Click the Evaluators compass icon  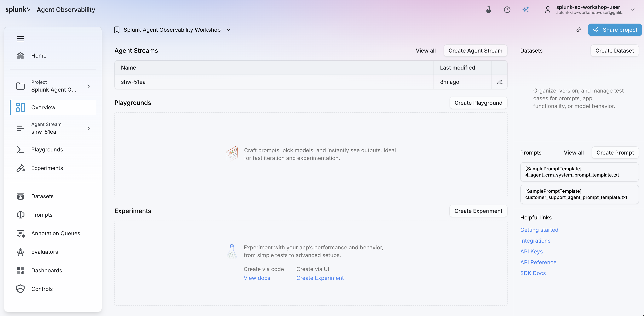pos(20,252)
